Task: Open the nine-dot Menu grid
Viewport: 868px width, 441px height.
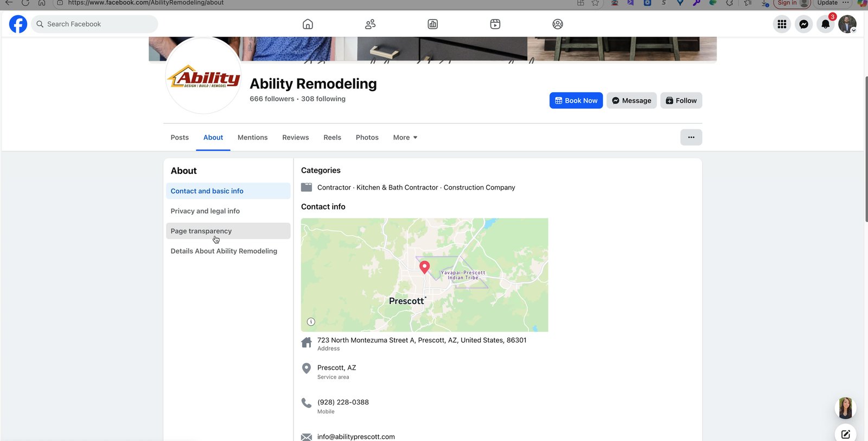Action: point(782,24)
